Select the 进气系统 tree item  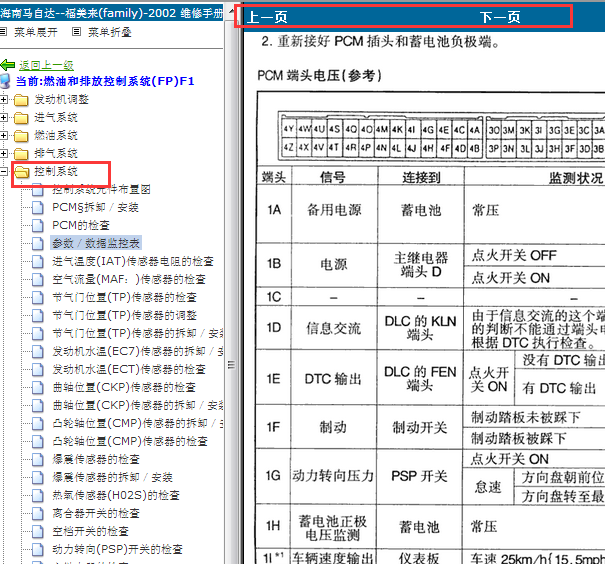coord(56,117)
